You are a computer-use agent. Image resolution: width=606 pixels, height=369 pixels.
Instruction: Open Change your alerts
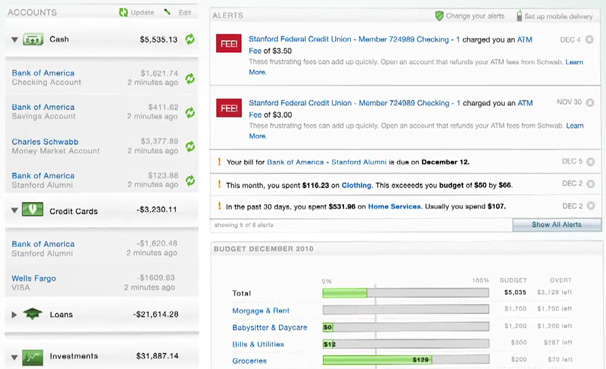click(475, 16)
